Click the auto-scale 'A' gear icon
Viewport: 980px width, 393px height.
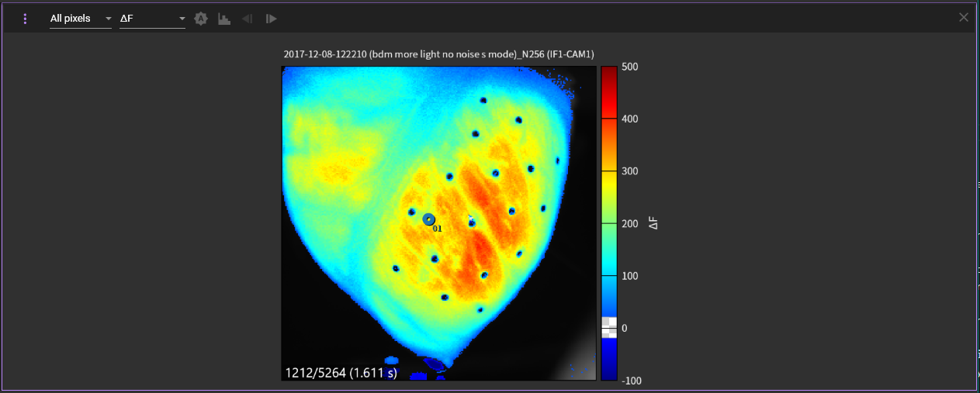coord(201,19)
